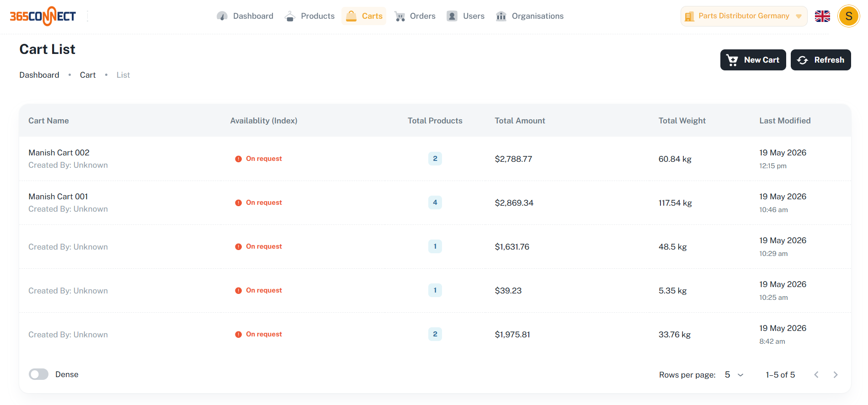Open the Orders menu item
The width and height of the screenshot is (868, 405).
[415, 16]
